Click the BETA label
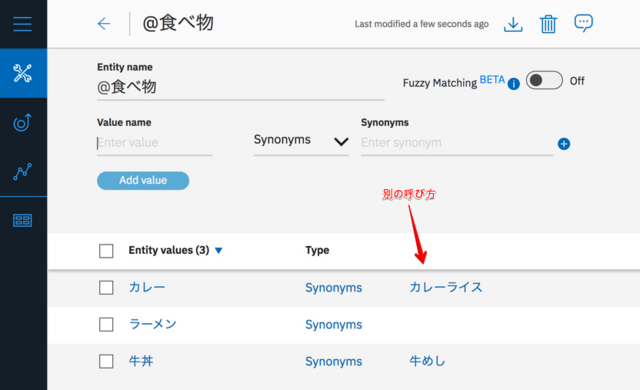 492,80
